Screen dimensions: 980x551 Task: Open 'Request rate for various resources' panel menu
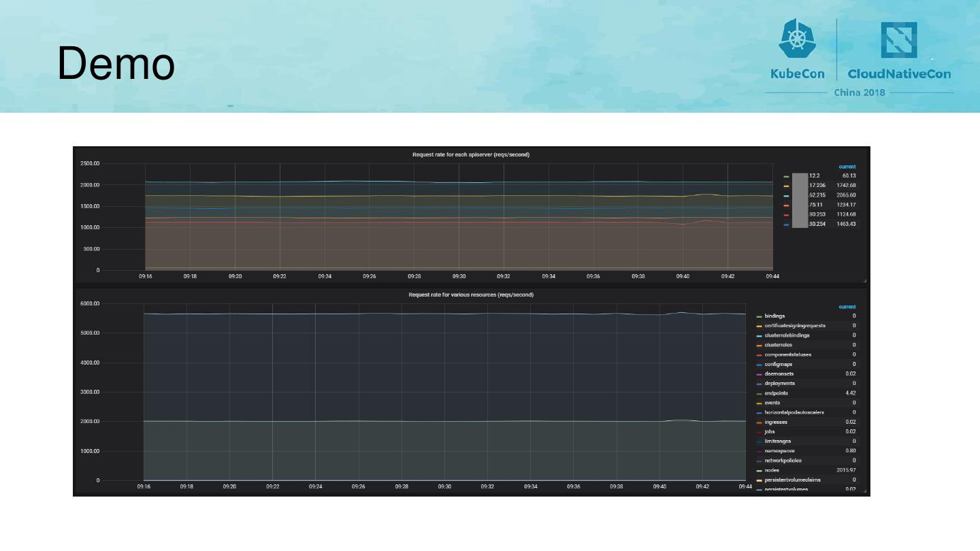pyautogui.click(x=470, y=295)
